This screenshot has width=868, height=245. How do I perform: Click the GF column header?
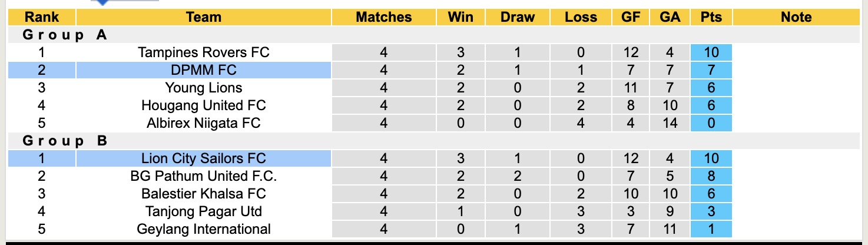[x=631, y=17]
